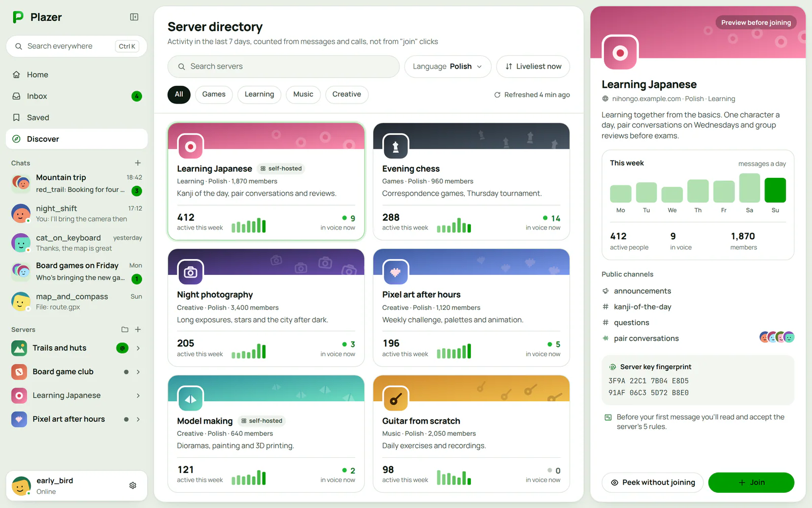Open the Mountain trip chat

point(77,183)
